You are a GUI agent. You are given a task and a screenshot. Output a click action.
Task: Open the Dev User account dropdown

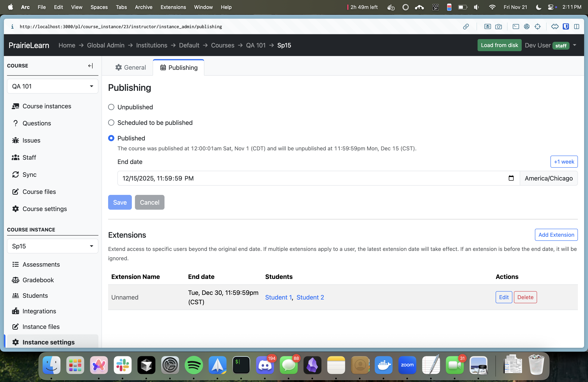(551, 45)
